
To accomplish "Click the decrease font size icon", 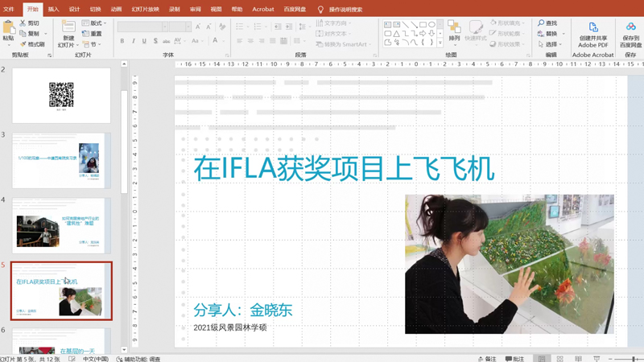I will tap(208, 27).
